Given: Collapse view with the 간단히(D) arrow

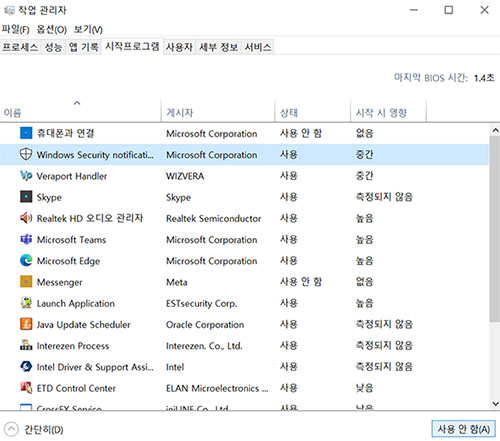Looking at the screenshot, I should 11,429.
